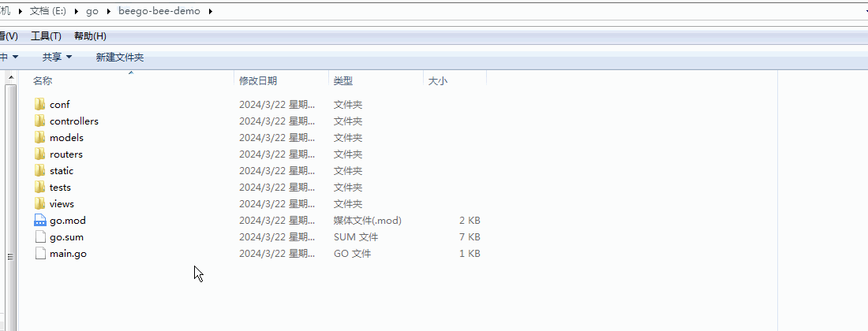Viewport: 868px width, 331px height.
Task: Select the views folder name
Action: click(62, 204)
